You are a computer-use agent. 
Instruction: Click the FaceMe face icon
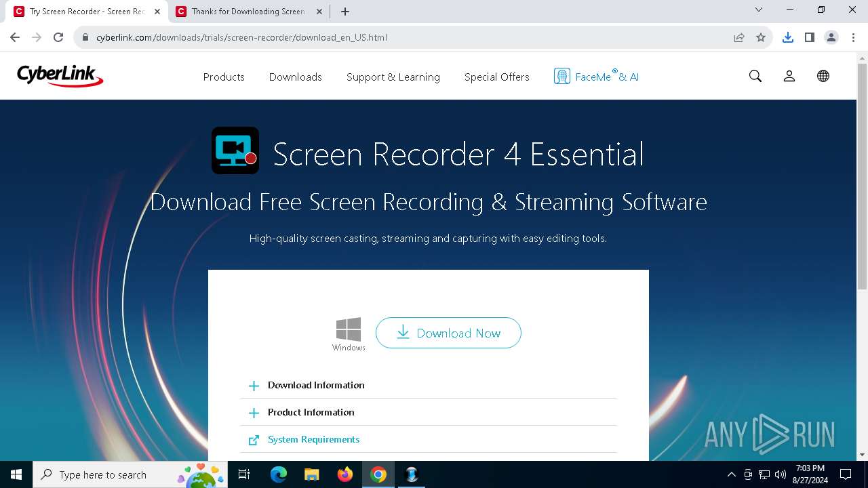561,77
